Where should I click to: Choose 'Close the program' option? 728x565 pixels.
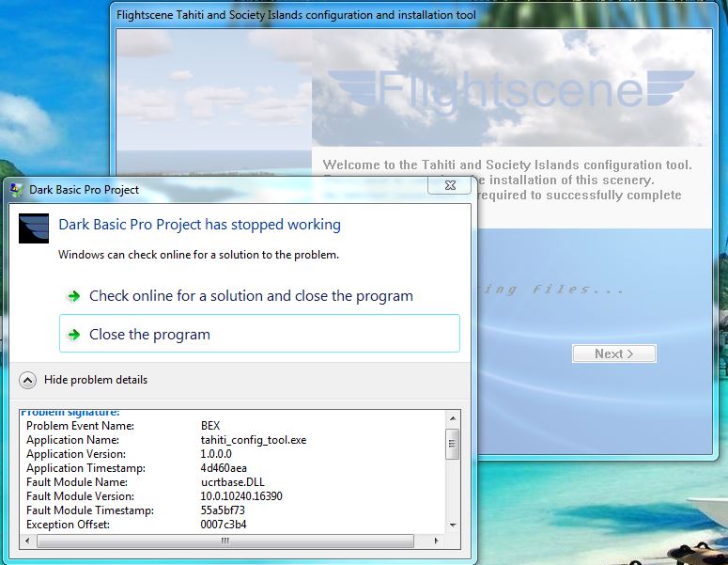point(259,334)
